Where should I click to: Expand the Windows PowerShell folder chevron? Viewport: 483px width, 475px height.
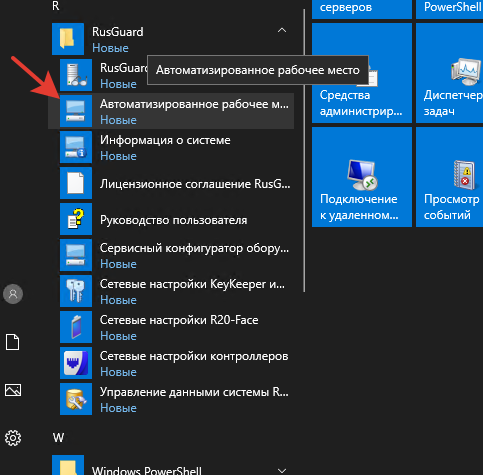coord(282,470)
